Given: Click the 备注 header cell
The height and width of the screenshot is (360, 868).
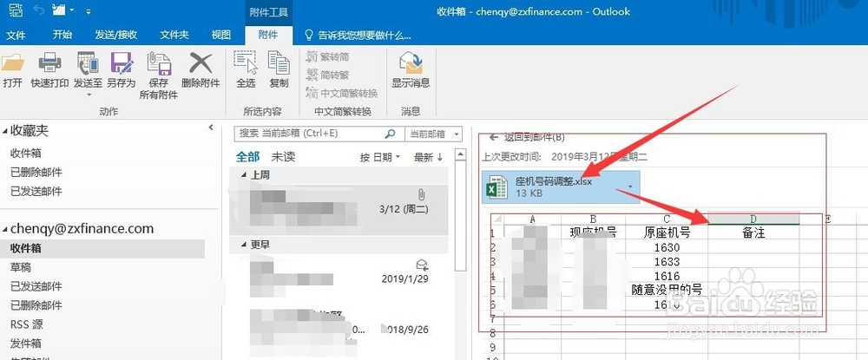Looking at the screenshot, I should click(x=753, y=232).
